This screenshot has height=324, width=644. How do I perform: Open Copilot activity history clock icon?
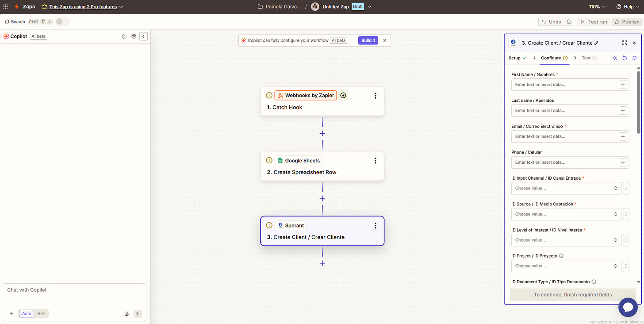tap(124, 36)
